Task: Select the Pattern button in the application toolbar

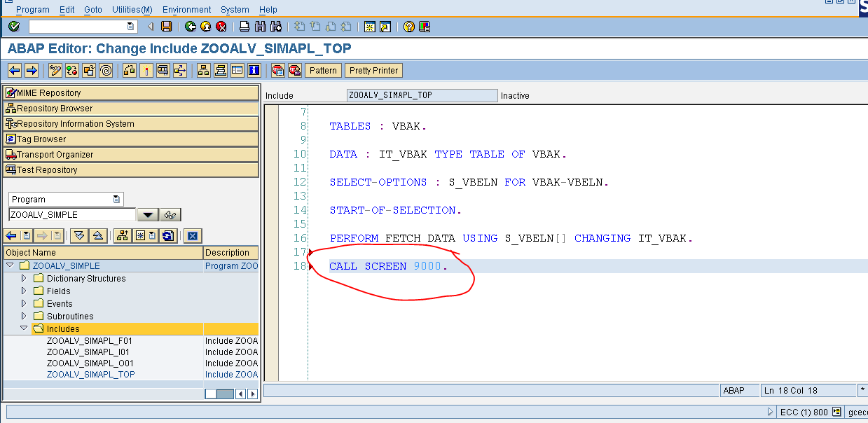Action: point(322,70)
